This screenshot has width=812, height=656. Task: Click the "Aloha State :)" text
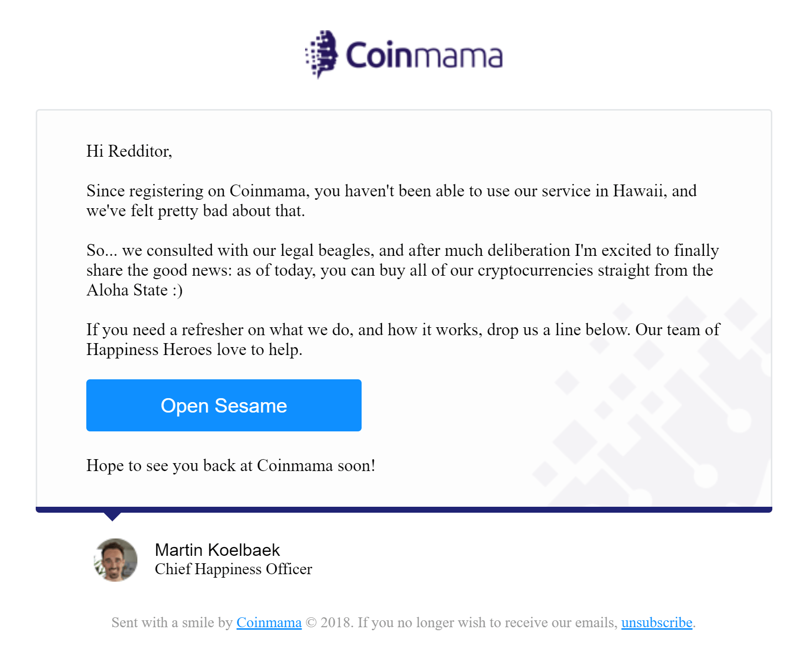(134, 290)
